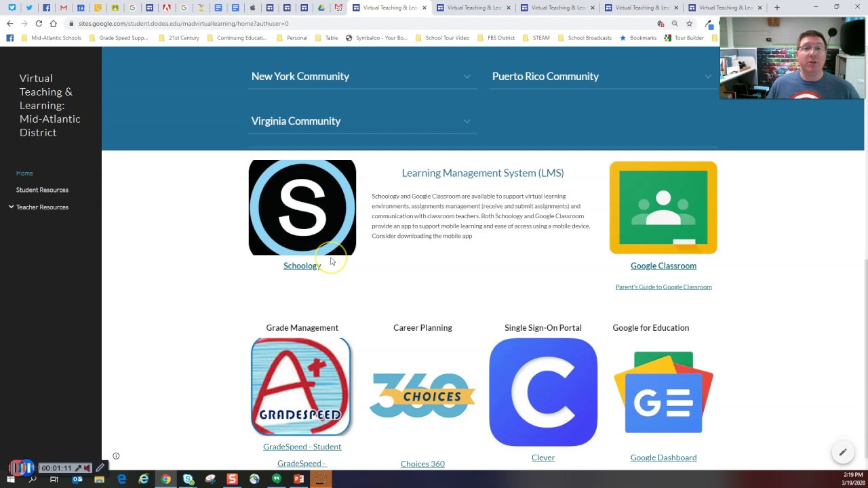Open the School Tour Video bookmark folder

442,38
